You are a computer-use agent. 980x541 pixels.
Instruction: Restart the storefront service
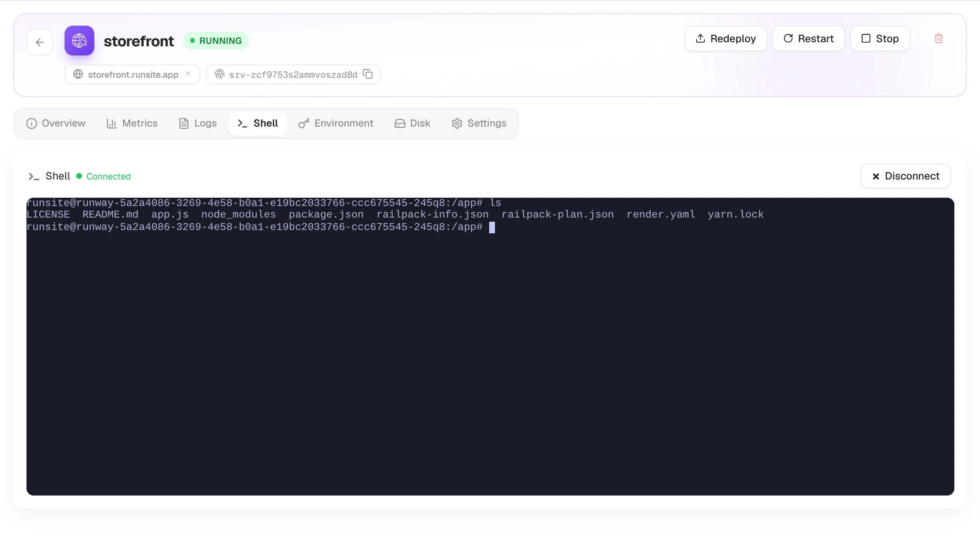click(x=808, y=38)
